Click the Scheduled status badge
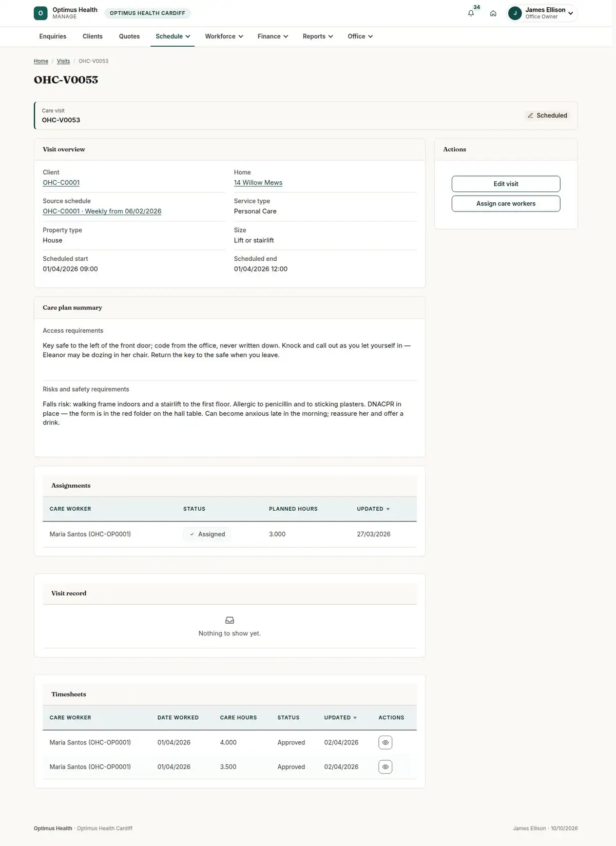The width and height of the screenshot is (616, 846). point(547,116)
